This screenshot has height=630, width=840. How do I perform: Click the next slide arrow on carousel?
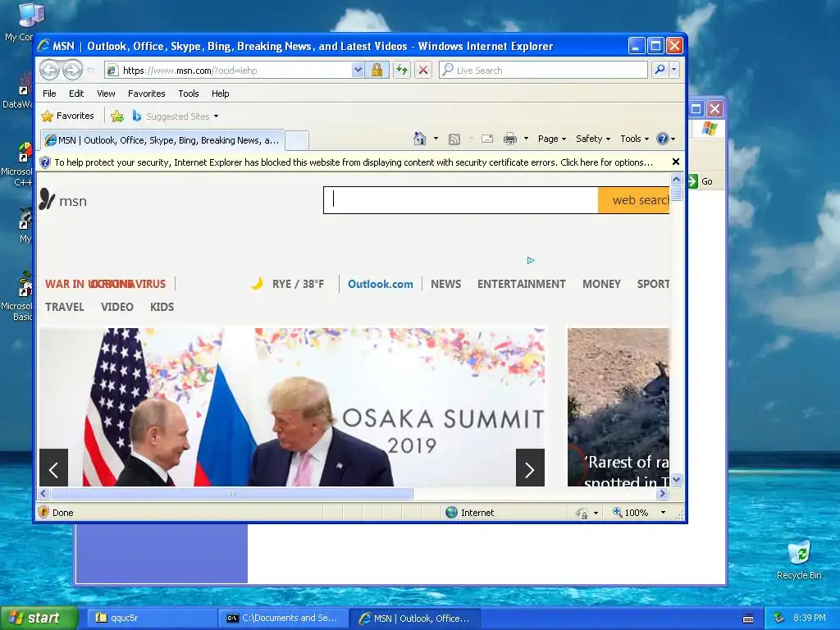[530, 468]
